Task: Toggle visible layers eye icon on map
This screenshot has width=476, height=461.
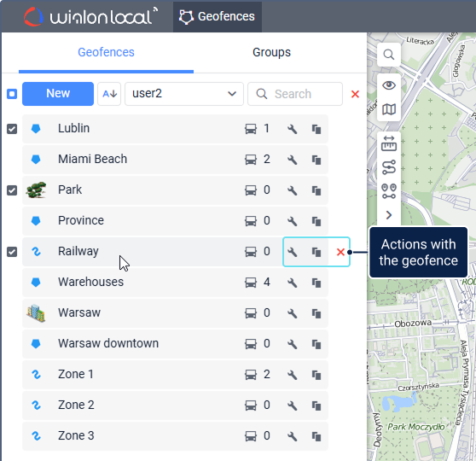Action: 389,85
